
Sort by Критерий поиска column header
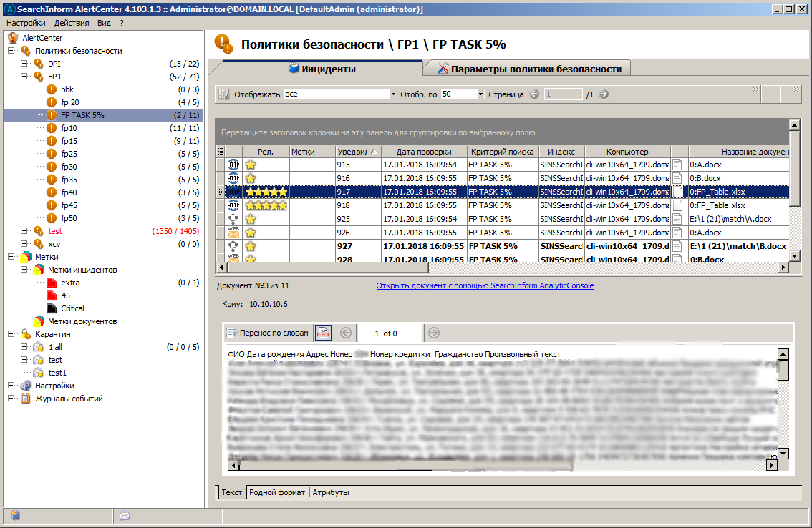tap(503, 152)
